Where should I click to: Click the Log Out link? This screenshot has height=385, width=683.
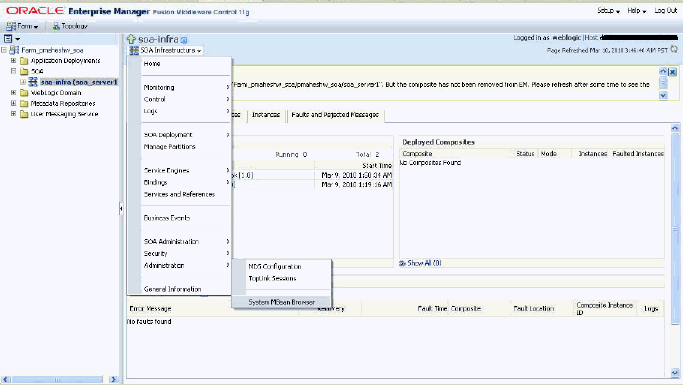pos(666,10)
